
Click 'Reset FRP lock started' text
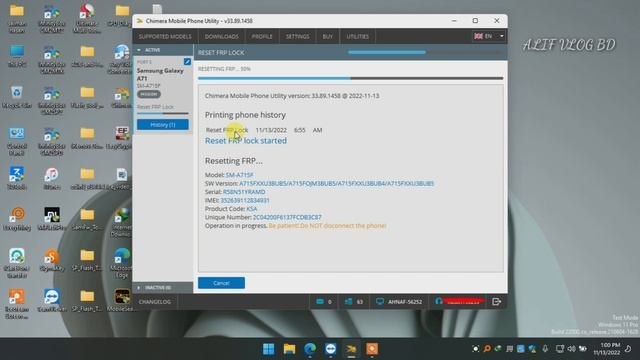[246, 141]
